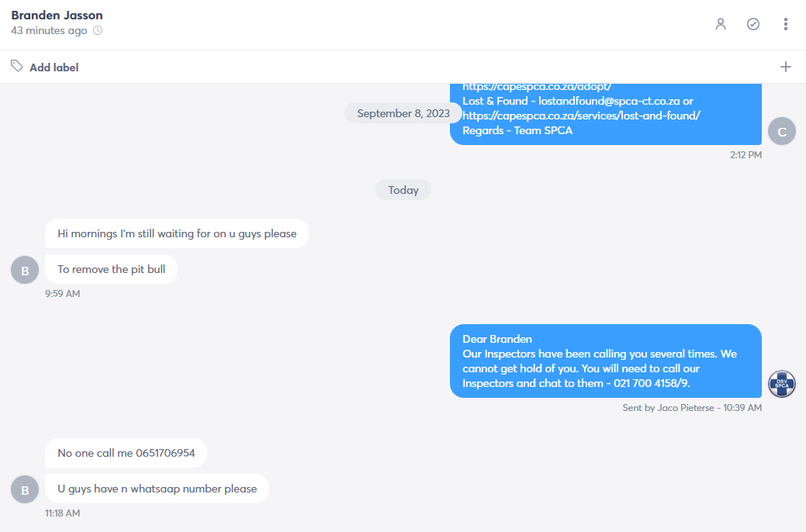Image resolution: width=806 pixels, height=532 pixels.
Task: Click the B avatar beside pit bull message
Action: coord(25,270)
